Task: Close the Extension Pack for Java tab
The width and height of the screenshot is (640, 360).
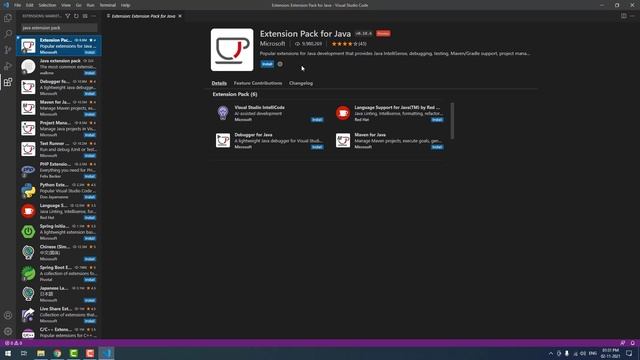Action: [x=180, y=16]
